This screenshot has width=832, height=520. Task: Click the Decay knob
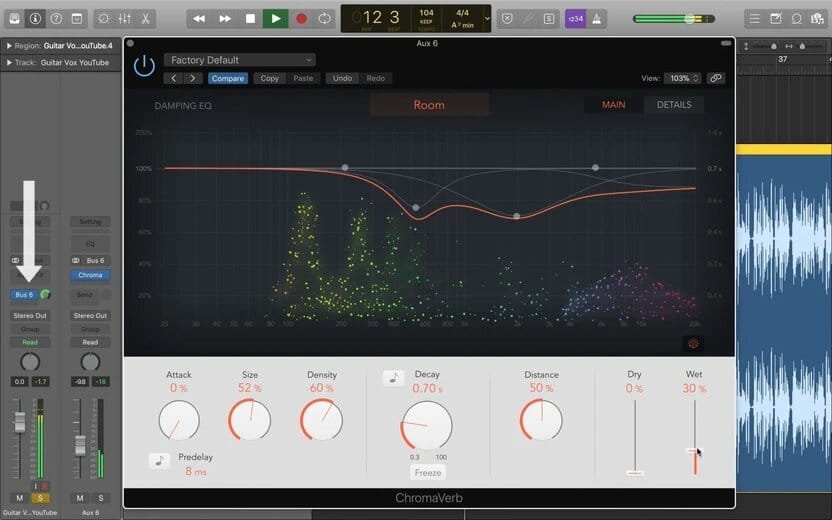pyautogui.click(x=426, y=426)
